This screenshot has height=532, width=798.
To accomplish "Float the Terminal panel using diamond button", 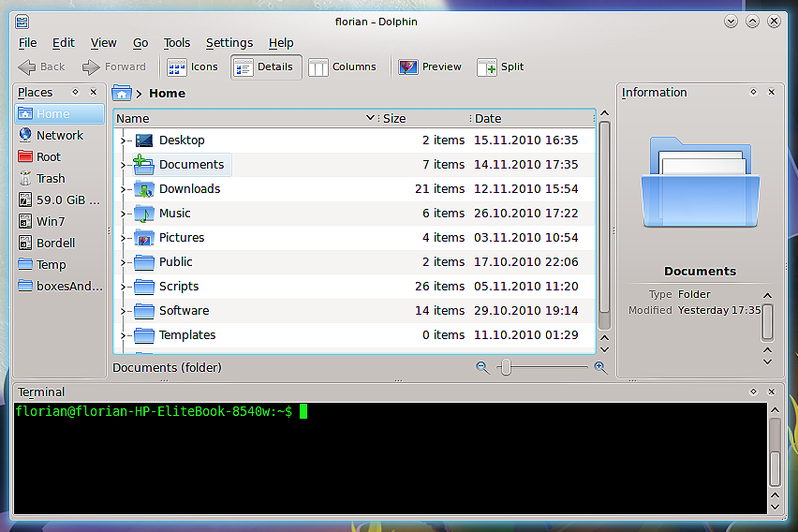I will pos(753,392).
